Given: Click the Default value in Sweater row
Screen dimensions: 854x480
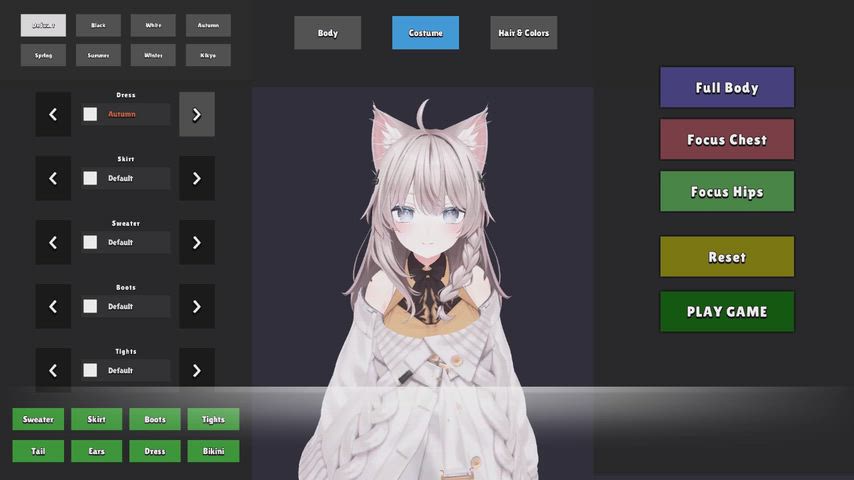Looking at the screenshot, I should 120,242.
